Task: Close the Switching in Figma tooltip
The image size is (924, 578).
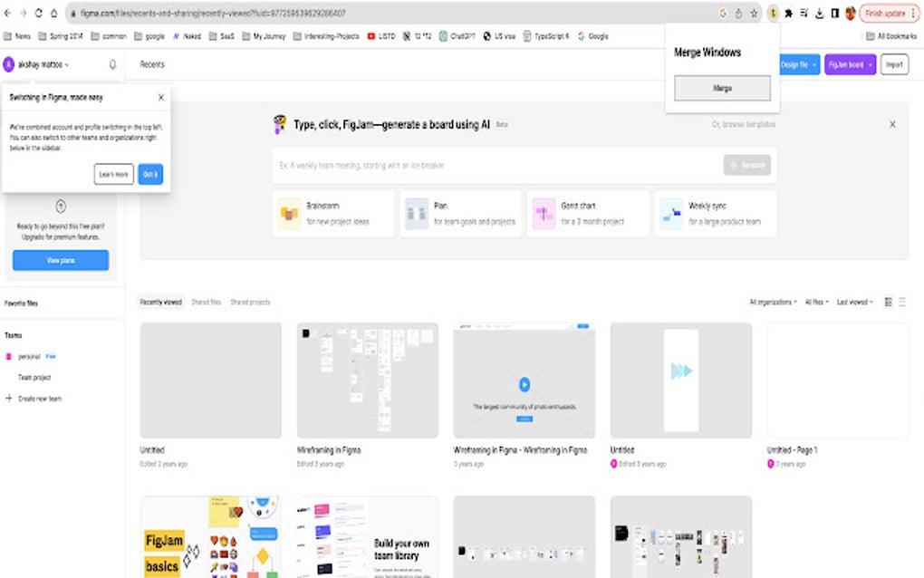Action: click(x=161, y=97)
